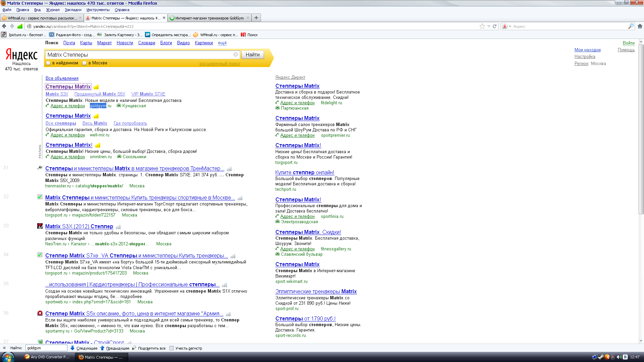Open the address bar history dropdown triangle

(489, 26)
